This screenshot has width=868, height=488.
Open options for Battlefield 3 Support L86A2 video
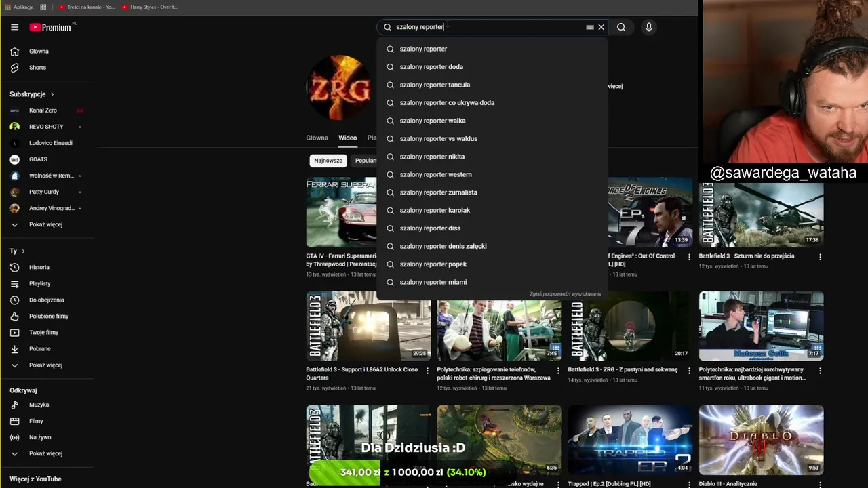427,371
